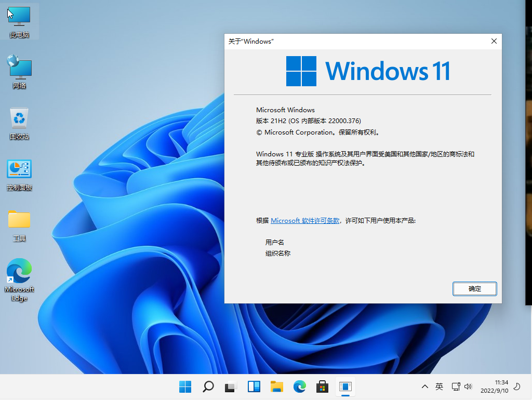
Task: Open Microsoft 软件许可条款 link
Action: [304, 221]
